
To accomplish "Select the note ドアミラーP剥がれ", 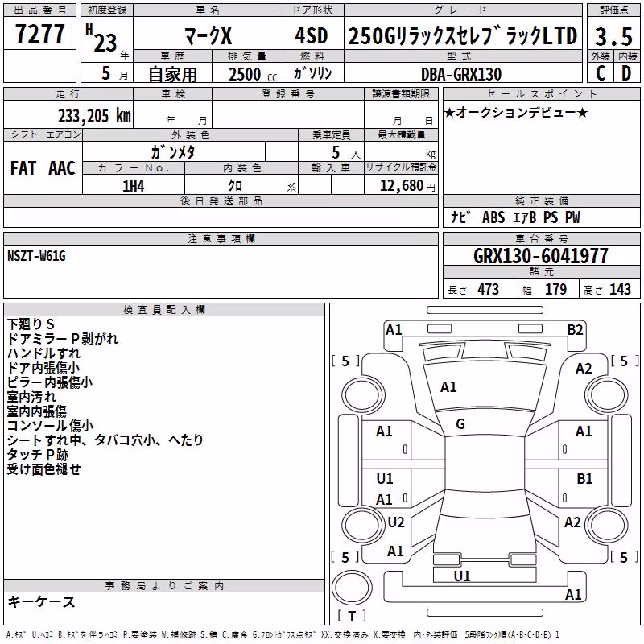I will point(63,339).
